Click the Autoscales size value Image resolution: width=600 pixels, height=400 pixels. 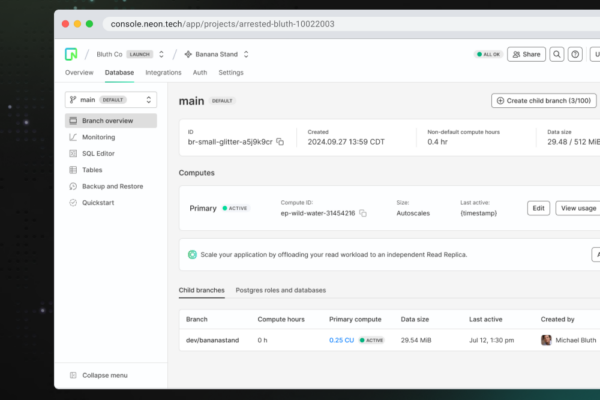(x=413, y=213)
